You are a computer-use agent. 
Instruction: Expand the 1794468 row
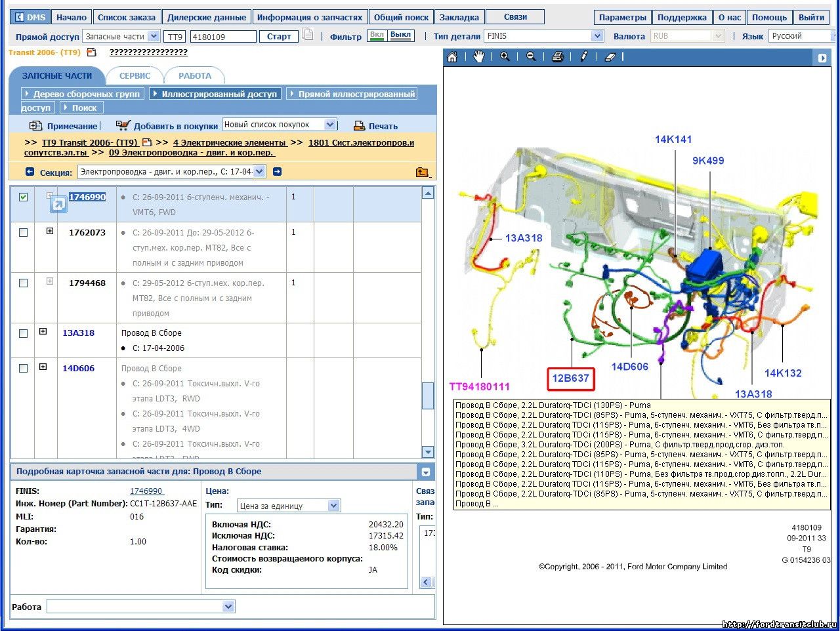50,281
